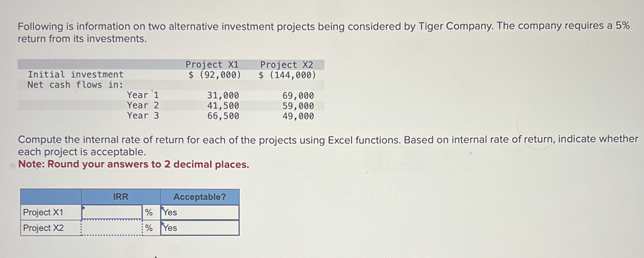Image resolution: width=644 pixels, height=258 pixels.
Task: Click the marker flag beside Project X2 Yes answer
Action: 163,223
